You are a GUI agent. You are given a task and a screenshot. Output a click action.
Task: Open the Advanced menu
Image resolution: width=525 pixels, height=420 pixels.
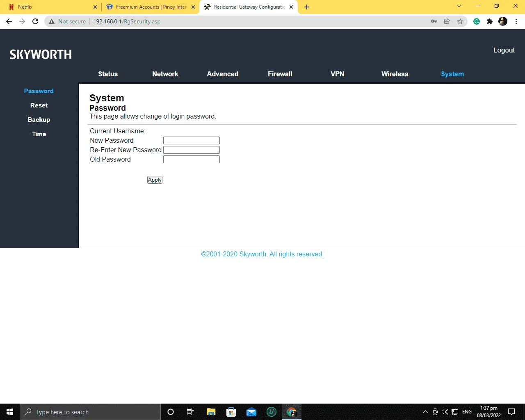coord(223,74)
